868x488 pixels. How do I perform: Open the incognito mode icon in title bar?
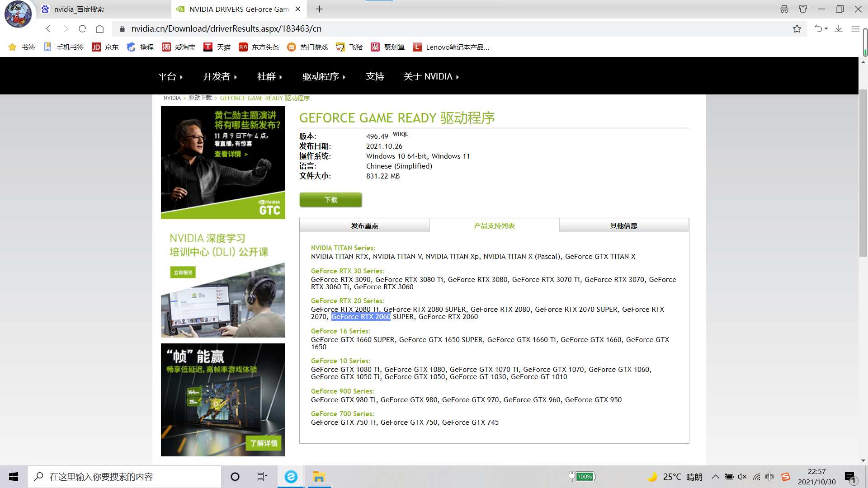[x=784, y=9]
